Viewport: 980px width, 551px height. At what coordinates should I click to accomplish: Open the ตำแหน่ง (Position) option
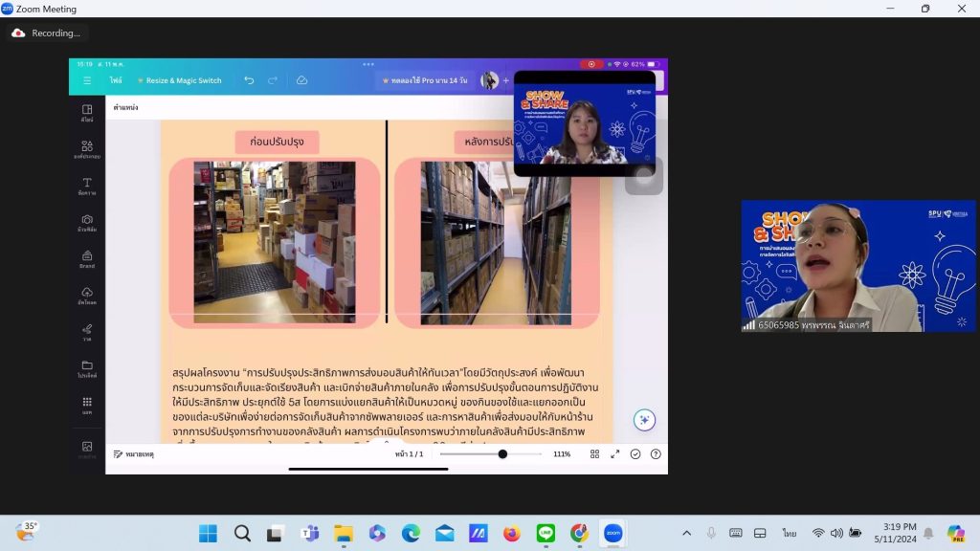coord(125,107)
